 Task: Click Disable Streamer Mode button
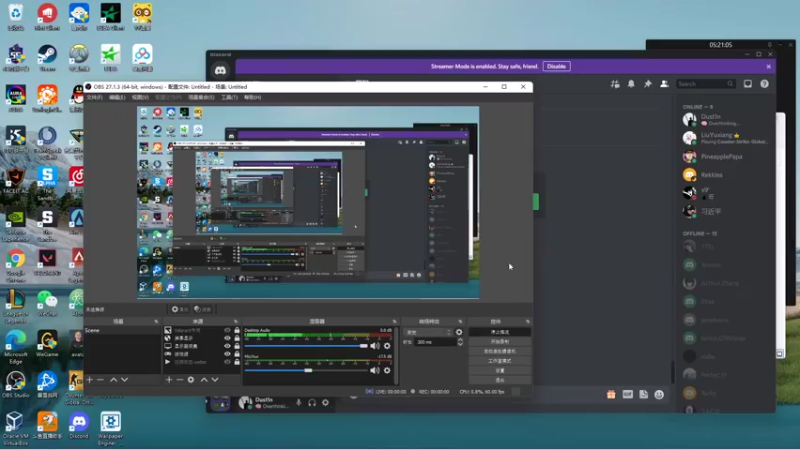point(556,66)
